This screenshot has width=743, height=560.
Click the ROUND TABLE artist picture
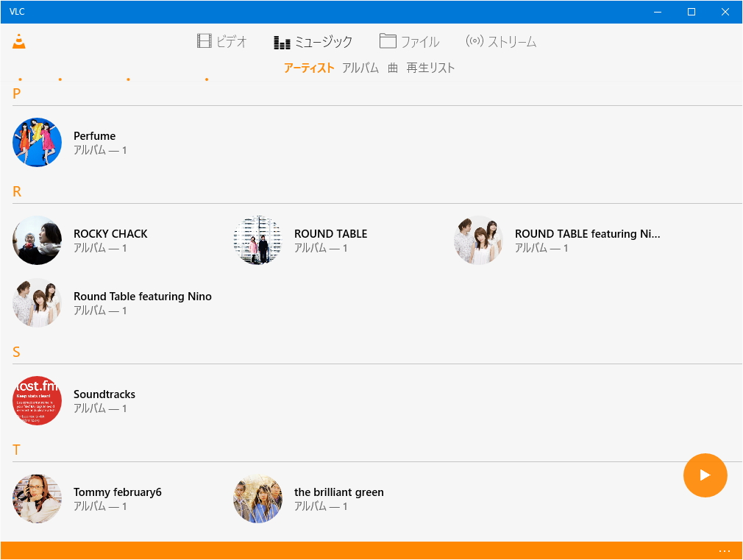click(257, 241)
